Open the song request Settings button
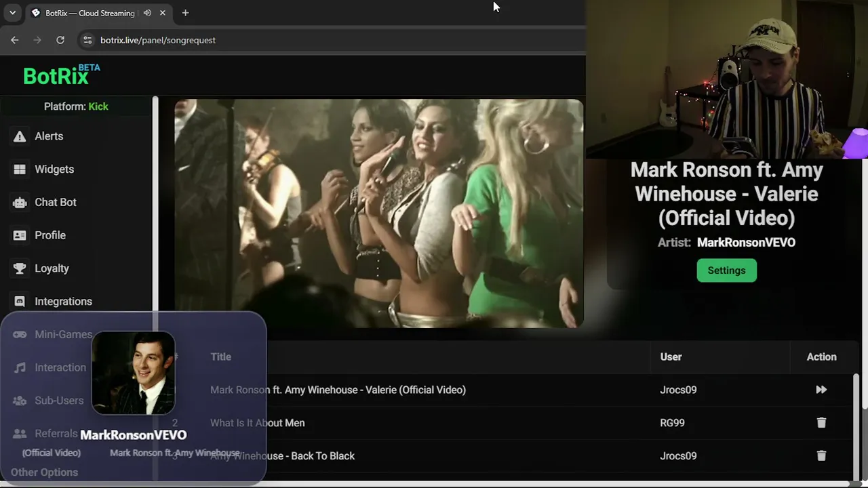 click(x=726, y=270)
